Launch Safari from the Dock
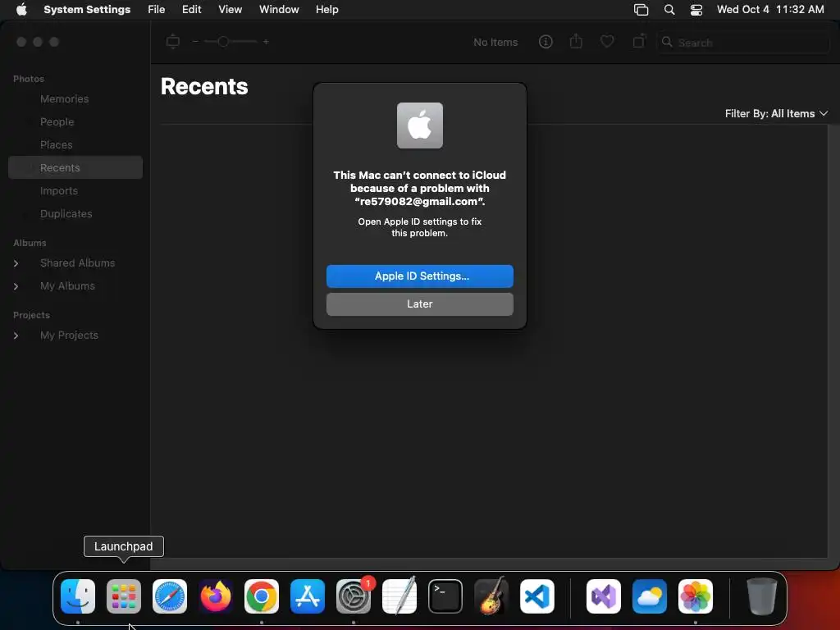 (x=170, y=596)
